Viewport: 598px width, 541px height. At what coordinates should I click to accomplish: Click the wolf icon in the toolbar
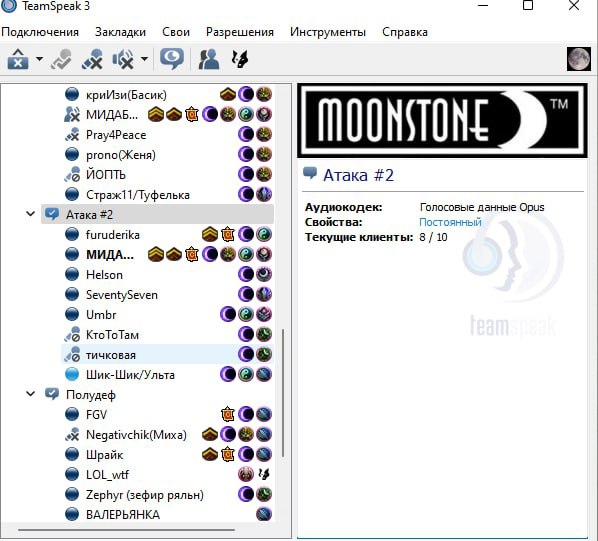point(240,59)
